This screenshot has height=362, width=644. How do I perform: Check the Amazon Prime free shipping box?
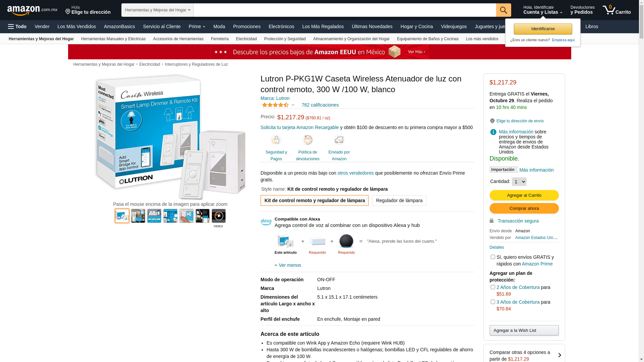(x=493, y=257)
